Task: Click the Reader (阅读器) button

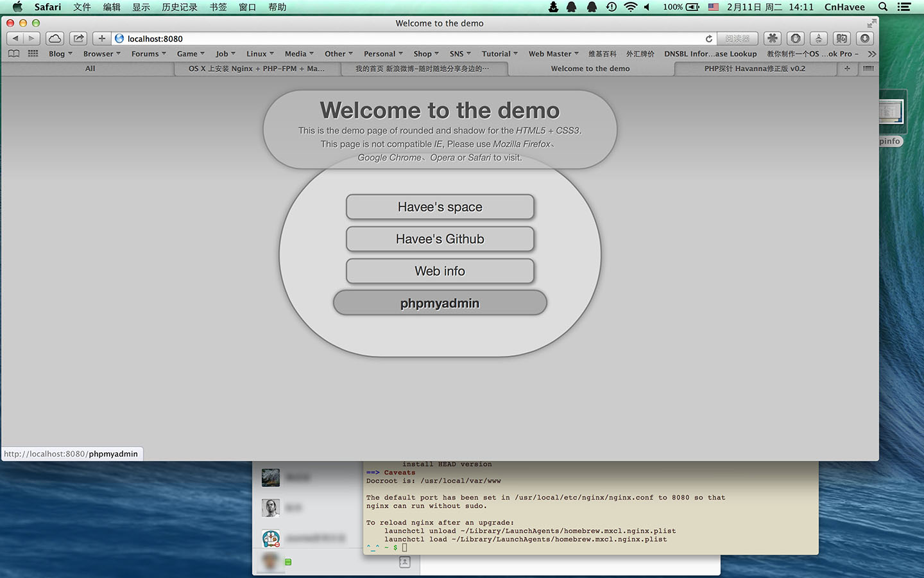Action: coord(737,39)
